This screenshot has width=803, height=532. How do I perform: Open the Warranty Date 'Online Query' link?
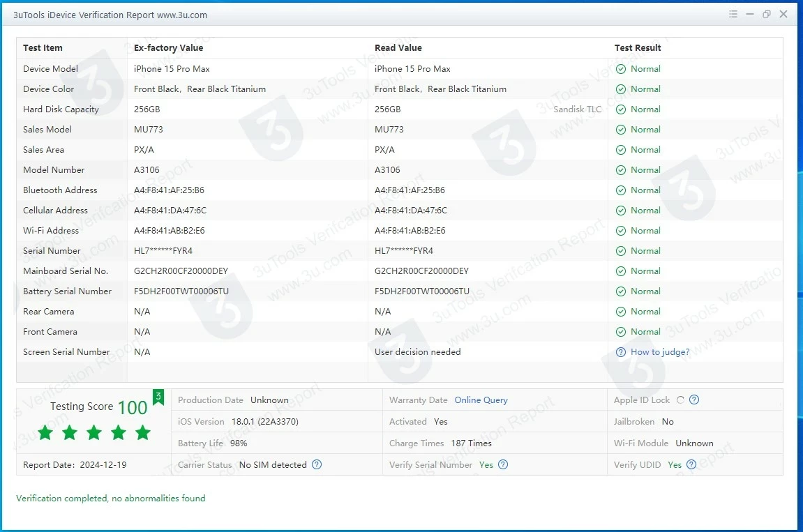[481, 400]
